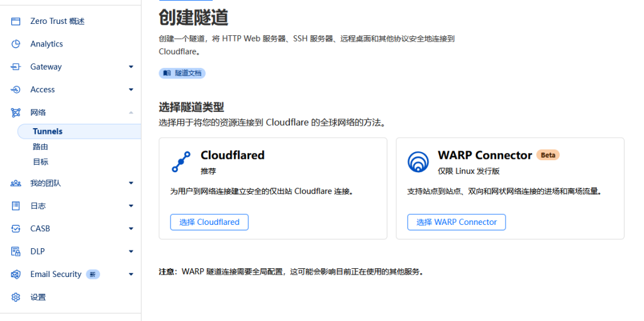
Task: Click the 仅限 Linux 发行版 label
Action: point(469,171)
